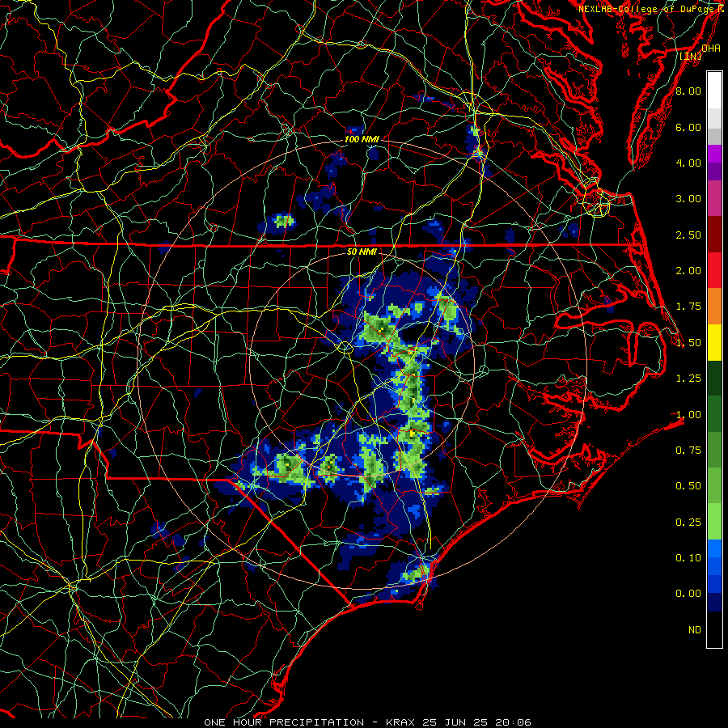This screenshot has width=728, height=728.
Task: Select the darkest green swatch near 1.25
Action: pos(714,378)
